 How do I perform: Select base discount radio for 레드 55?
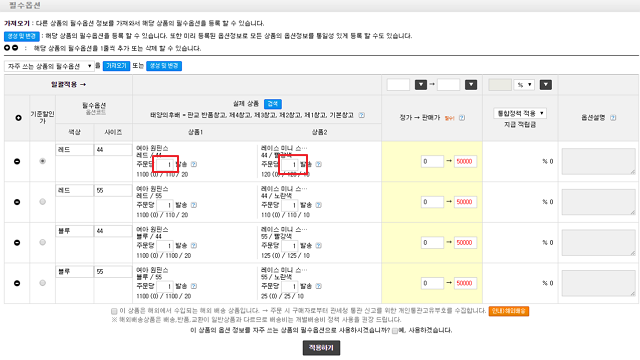pyautogui.click(x=42, y=202)
